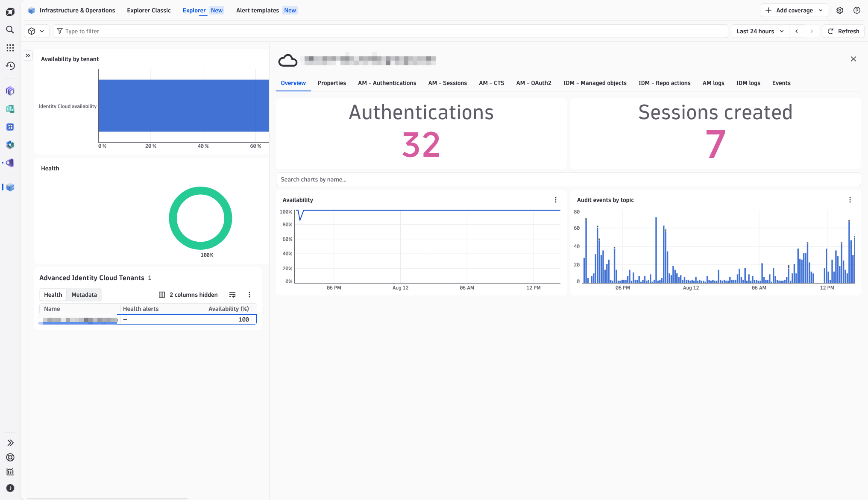Open the settings gear icon
868x500 pixels.
840,10
